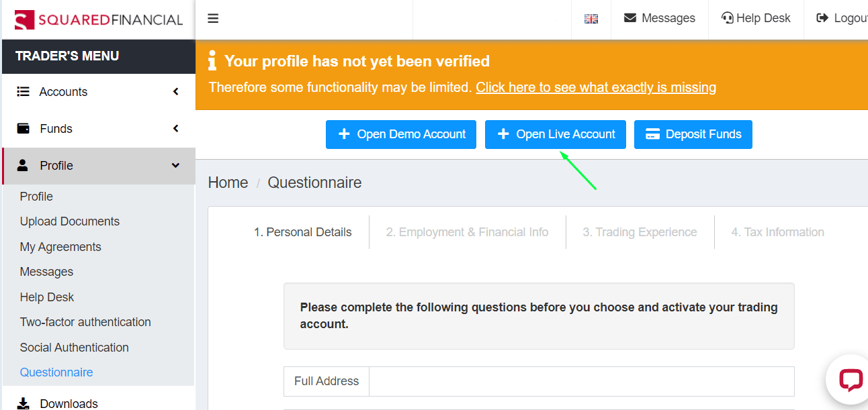Viewport: 868px width, 410px height.
Task: Click the Squared Financial logo
Action: click(99, 19)
